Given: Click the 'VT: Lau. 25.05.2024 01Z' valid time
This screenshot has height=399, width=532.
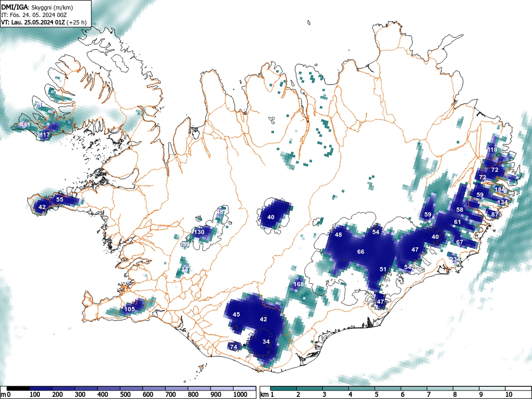Looking at the screenshot, I should [34, 22].
